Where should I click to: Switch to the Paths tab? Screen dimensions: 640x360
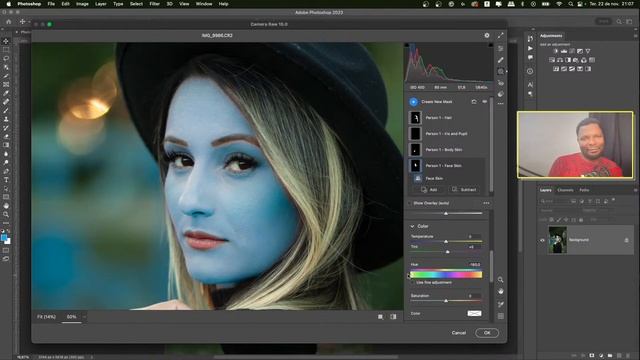click(x=584, y=190)
